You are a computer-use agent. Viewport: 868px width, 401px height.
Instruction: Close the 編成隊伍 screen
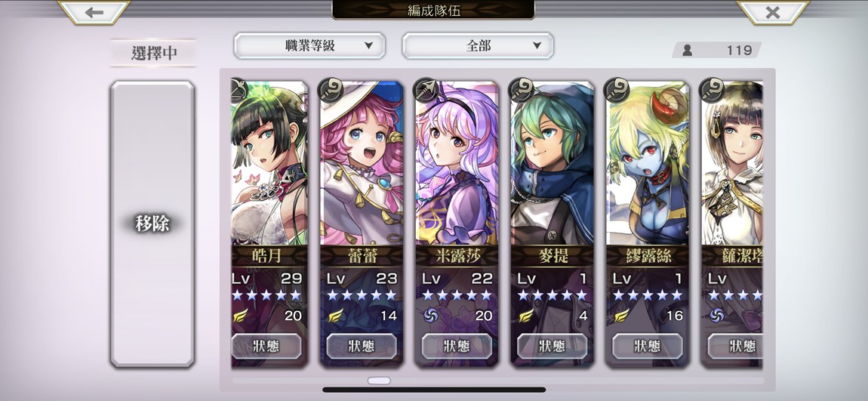(x=773, y=12)
